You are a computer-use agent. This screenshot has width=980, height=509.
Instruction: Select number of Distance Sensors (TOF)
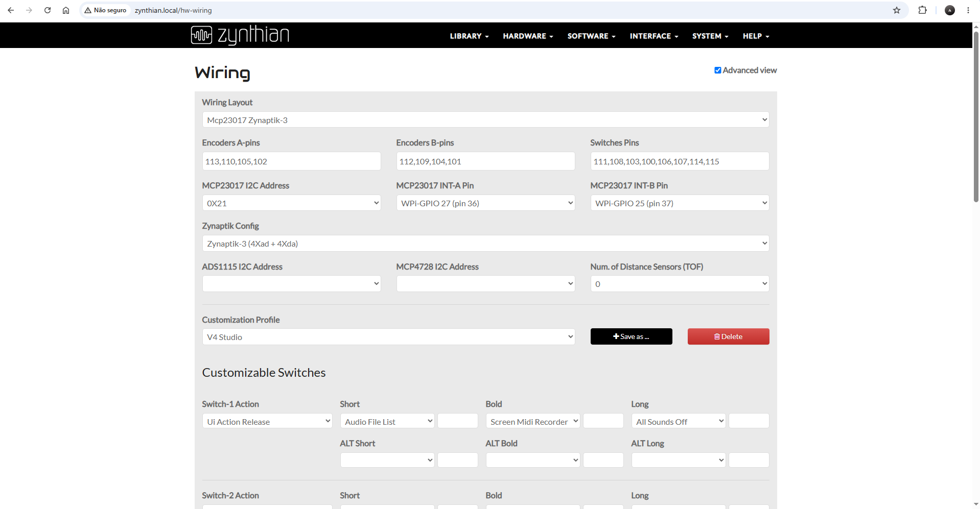tap(680, 284)
